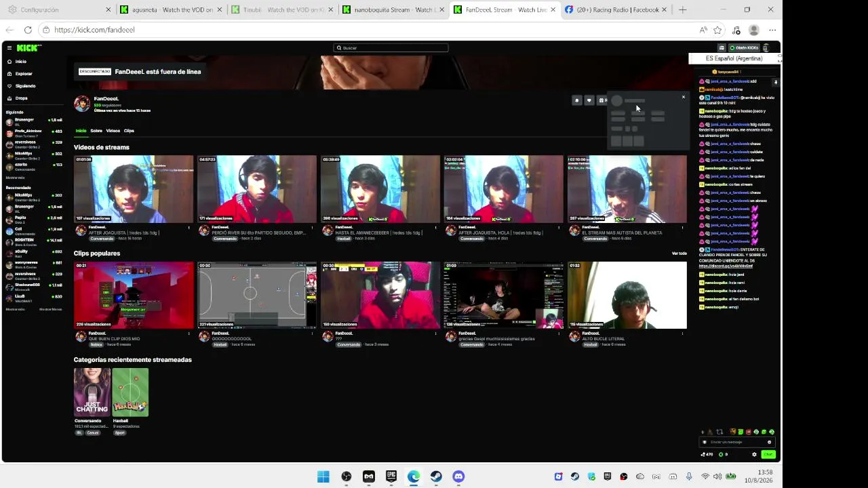Open chat settings gear icon
This screenshot has width=868, height=488.
754,454
